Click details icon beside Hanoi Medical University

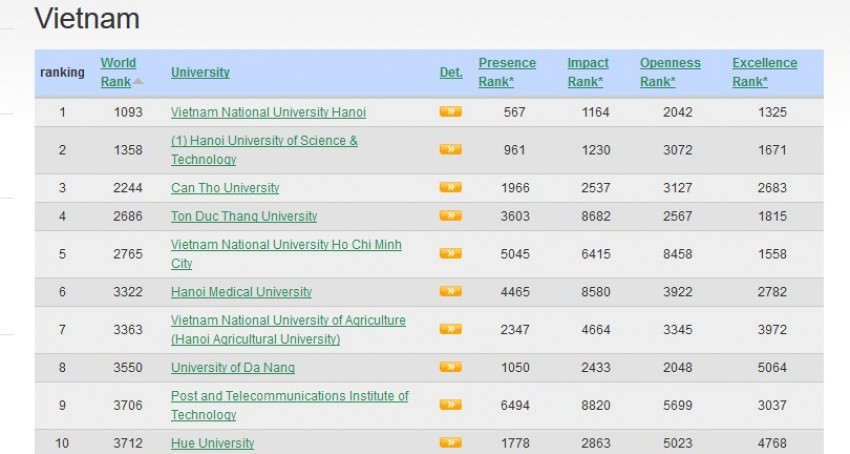tap(450, 292)
